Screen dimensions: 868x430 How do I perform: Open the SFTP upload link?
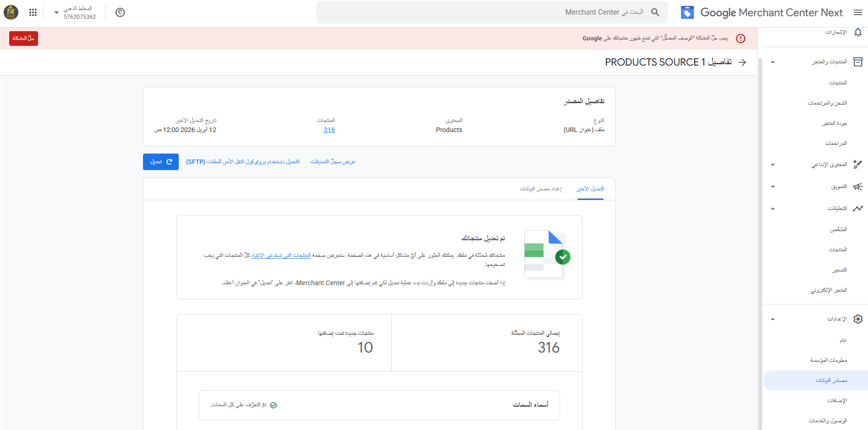pos(243,162)
